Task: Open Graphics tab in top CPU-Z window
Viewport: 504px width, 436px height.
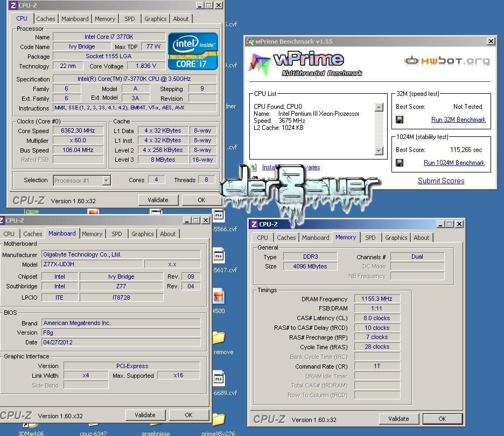Action: pos(155,19)
